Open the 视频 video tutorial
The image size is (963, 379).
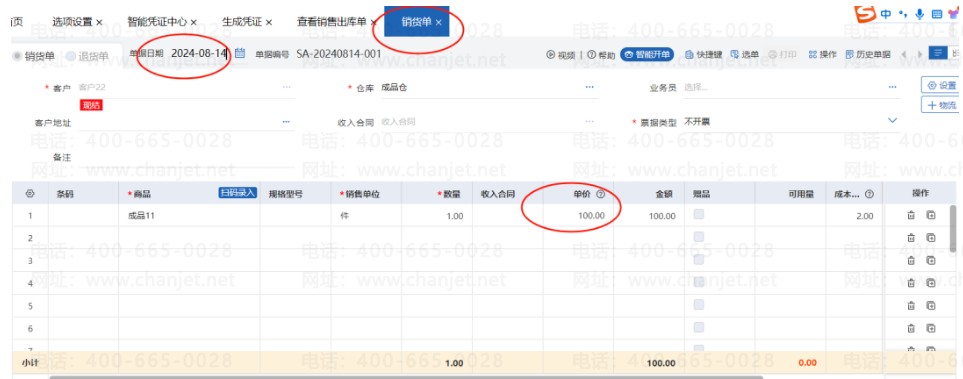tap(561, 55)
